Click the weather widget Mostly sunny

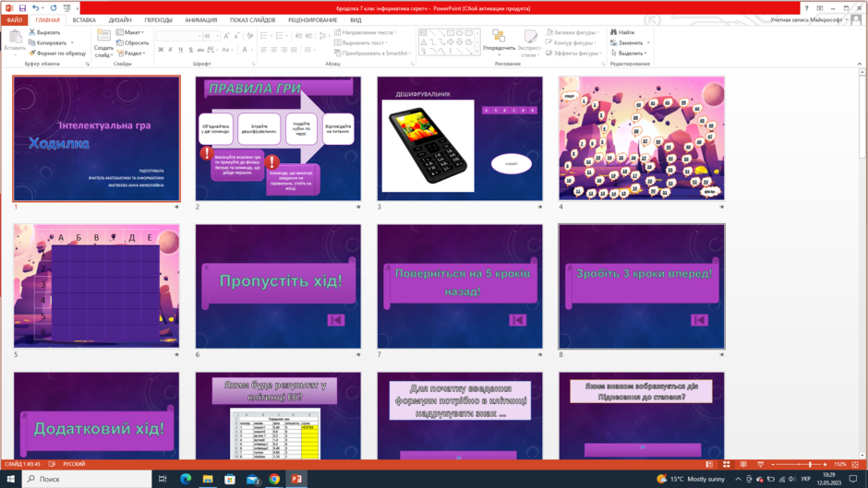pos(691,479)
